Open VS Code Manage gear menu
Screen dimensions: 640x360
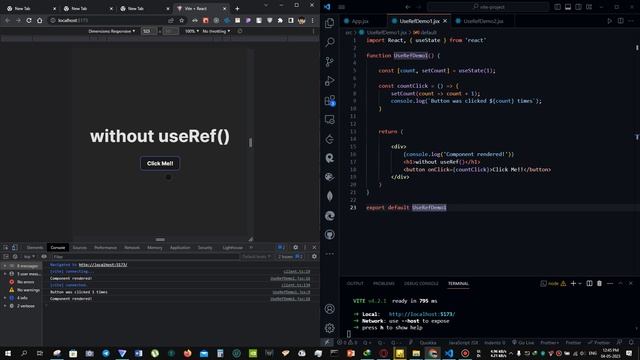coord(330,328)
